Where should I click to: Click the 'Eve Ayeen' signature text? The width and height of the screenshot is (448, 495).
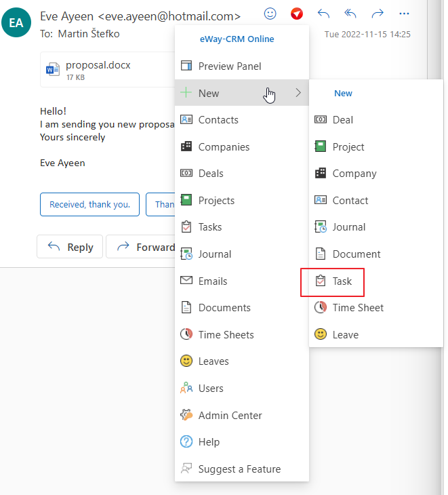coord(62,163)
